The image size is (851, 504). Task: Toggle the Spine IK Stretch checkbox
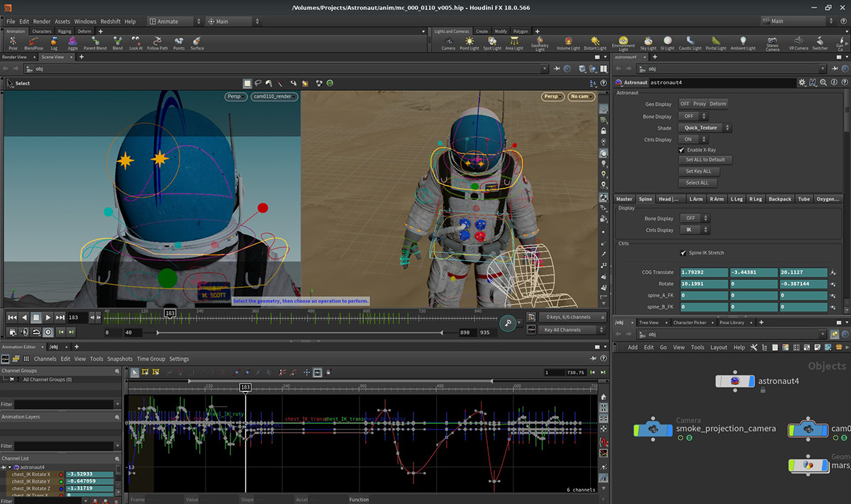coord(683,253)
